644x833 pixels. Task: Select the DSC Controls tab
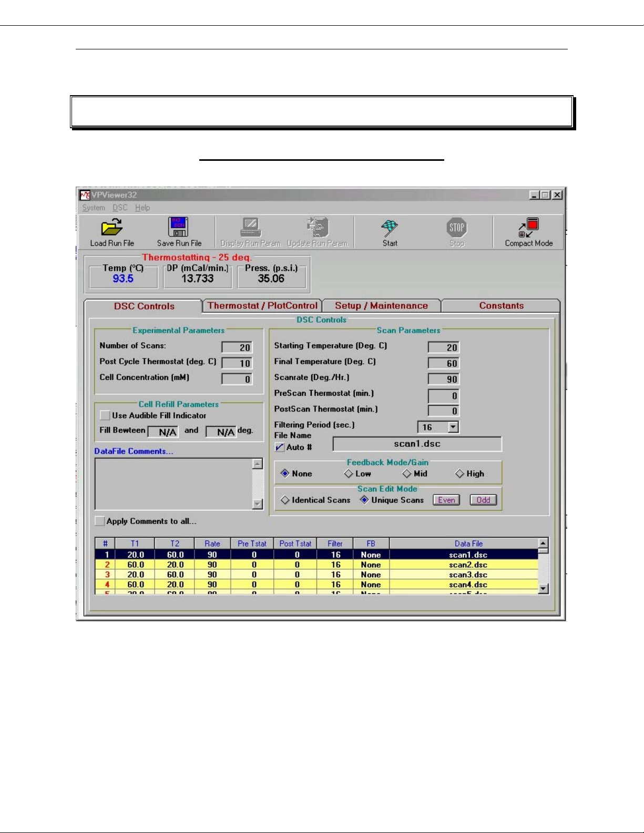pyautogui.click(x=144, y=306)
